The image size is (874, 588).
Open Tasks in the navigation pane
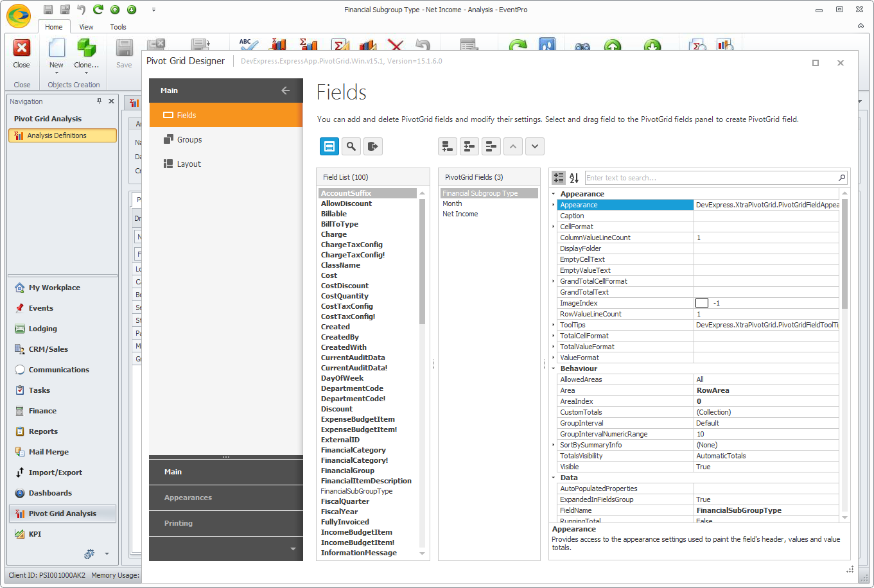pyautogui.click(x=39, y=390)
